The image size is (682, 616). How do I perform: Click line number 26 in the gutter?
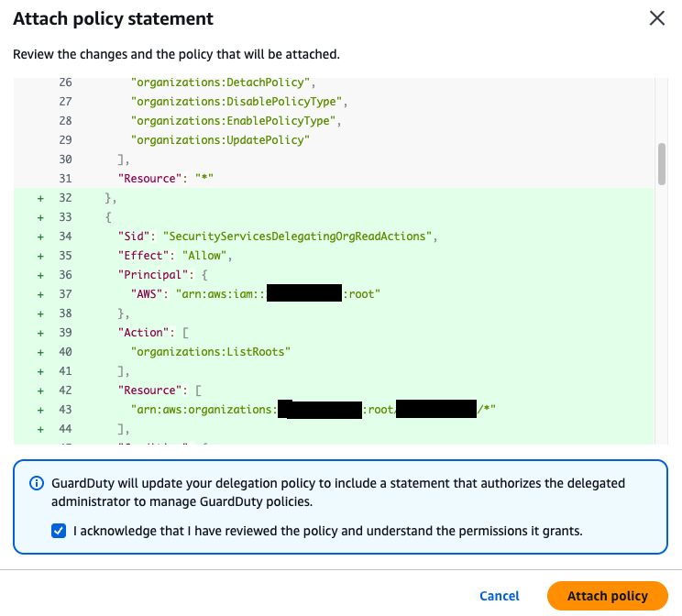tap(65, 82)
